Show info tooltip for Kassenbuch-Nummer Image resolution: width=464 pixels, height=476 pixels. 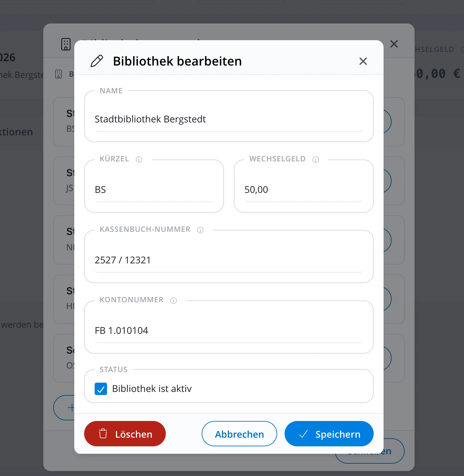click(200, 230)
